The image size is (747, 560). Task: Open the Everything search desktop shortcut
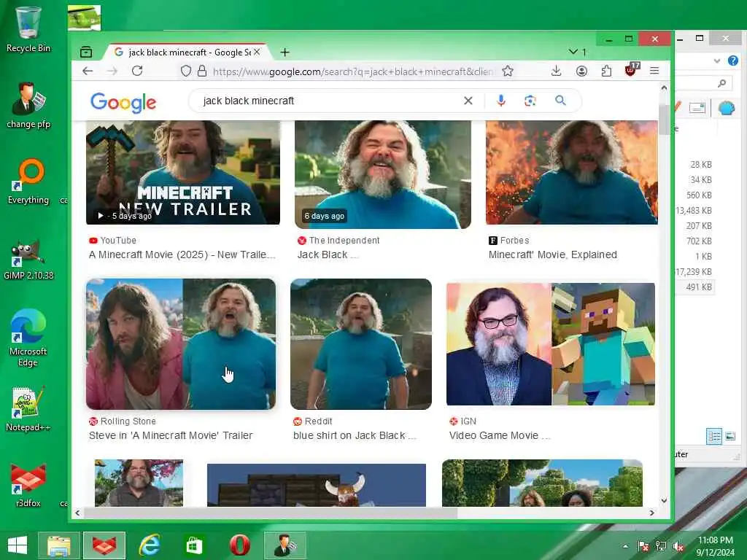pos(28,182)
